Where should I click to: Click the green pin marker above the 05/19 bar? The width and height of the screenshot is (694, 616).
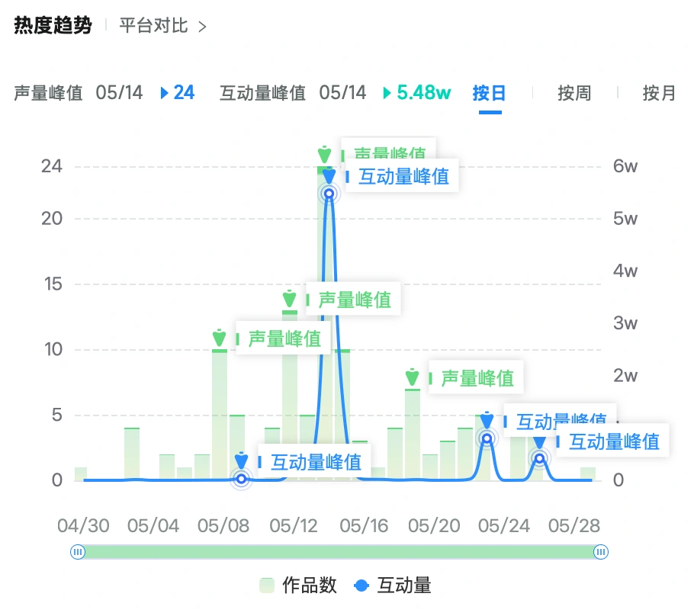(x=412, y=377)
